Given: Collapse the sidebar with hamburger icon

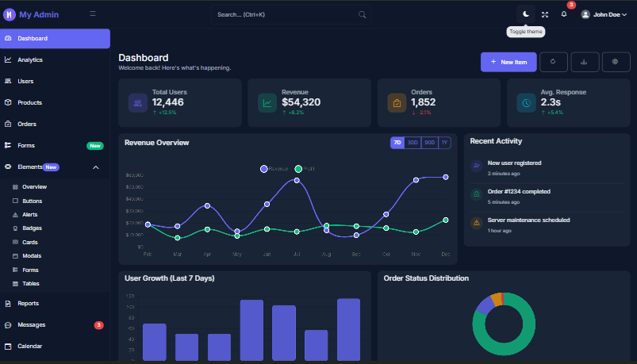Looking at the screenshot, I should point(93,14).
